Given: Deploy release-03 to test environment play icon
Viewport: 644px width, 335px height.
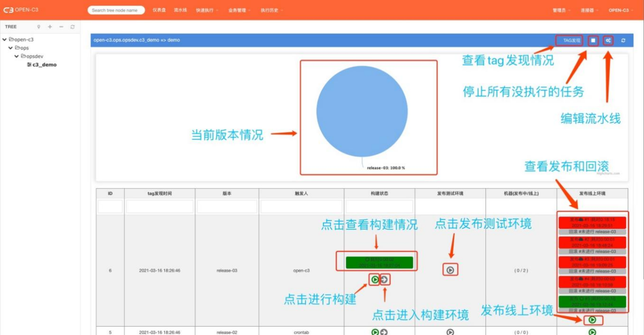Looking at the screenshot, I should [450, 270].
